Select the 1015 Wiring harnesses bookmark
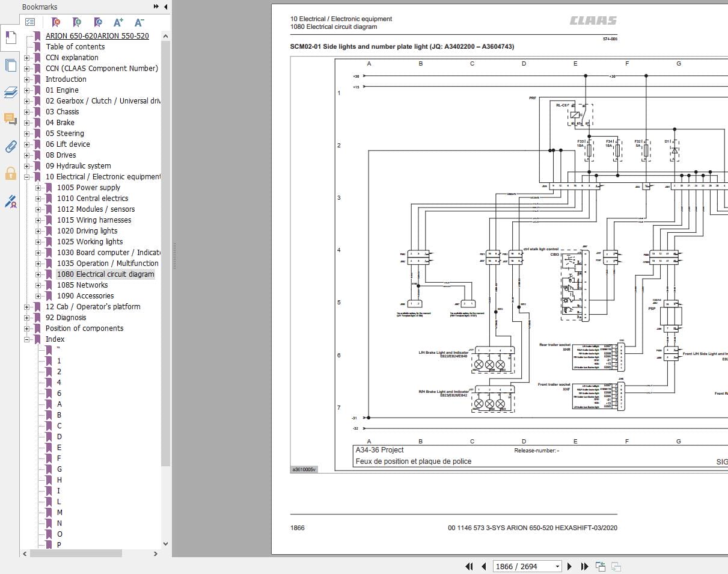This screenshot has width=728, height=574. pyautogui.click(x=94, y=220)
